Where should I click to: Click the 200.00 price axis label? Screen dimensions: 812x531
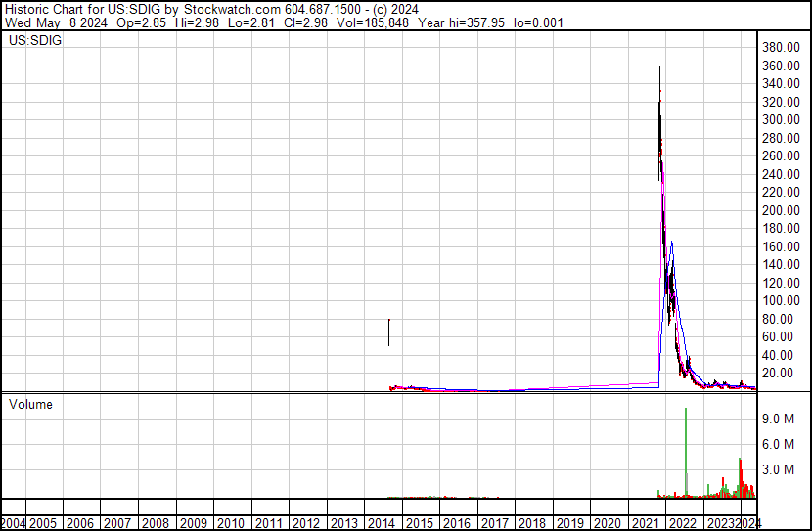781,210
